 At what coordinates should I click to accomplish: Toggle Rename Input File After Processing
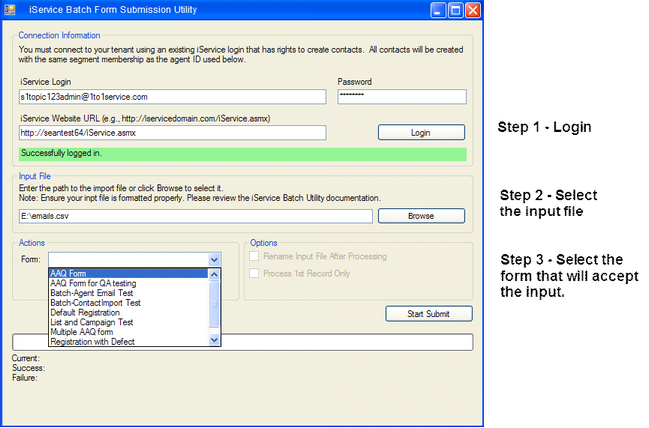pyautogui.click(x=254, y=256)
